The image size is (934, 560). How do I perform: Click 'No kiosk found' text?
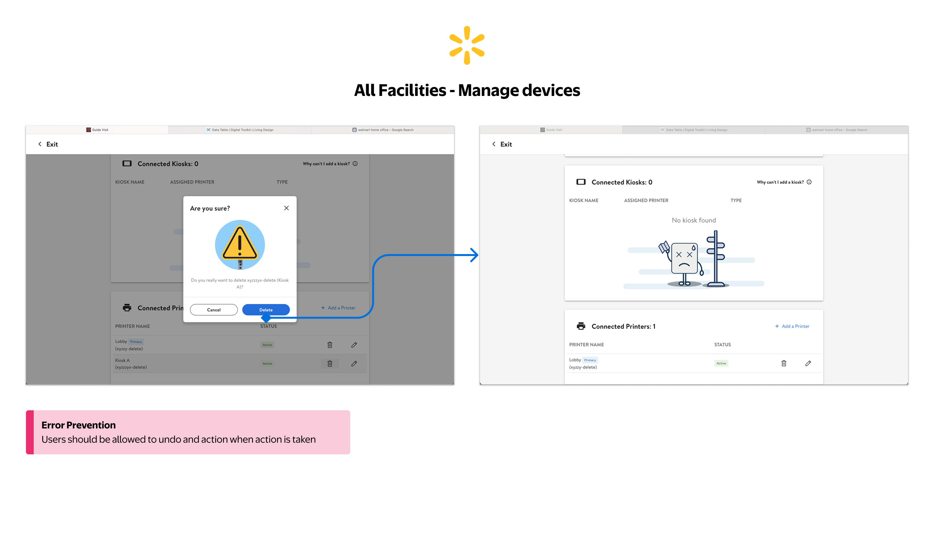tap(694, 220)
